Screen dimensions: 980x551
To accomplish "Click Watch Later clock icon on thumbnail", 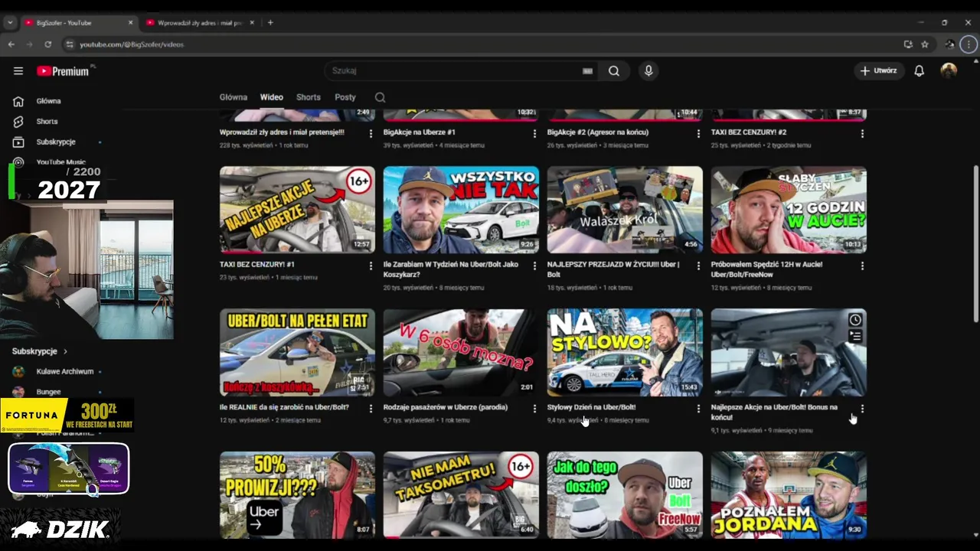I will [855, 320].
